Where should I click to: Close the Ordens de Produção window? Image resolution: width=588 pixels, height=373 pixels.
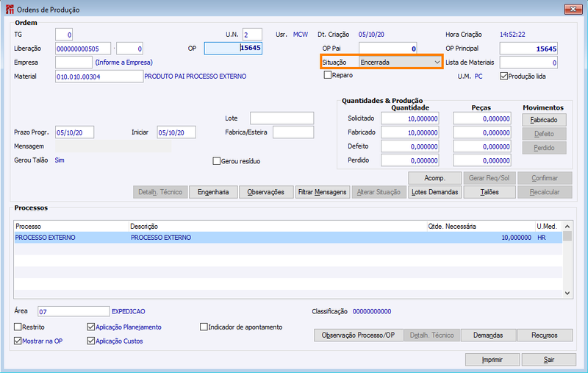[x=573, y=9]
